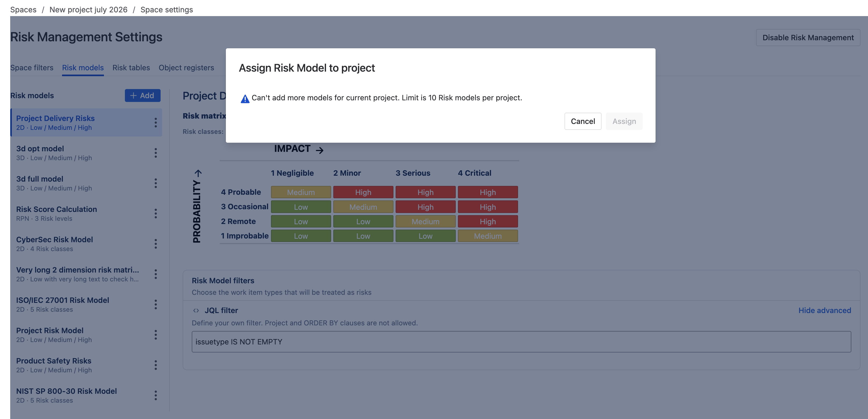Click the IMPACT right arrow icon
The height and width of the screenshot is (419, 868).
pos(319,150)
